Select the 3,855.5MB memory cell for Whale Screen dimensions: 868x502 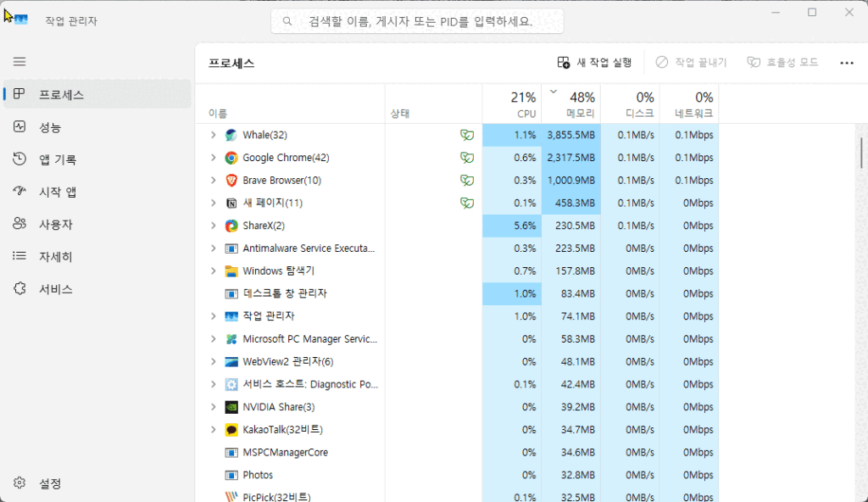pyautogui.click(x=571, y=135)
